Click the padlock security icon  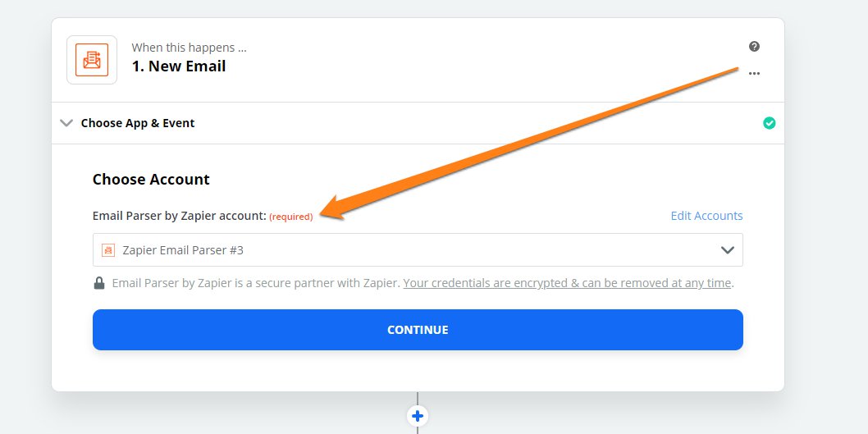click(99, 283)
